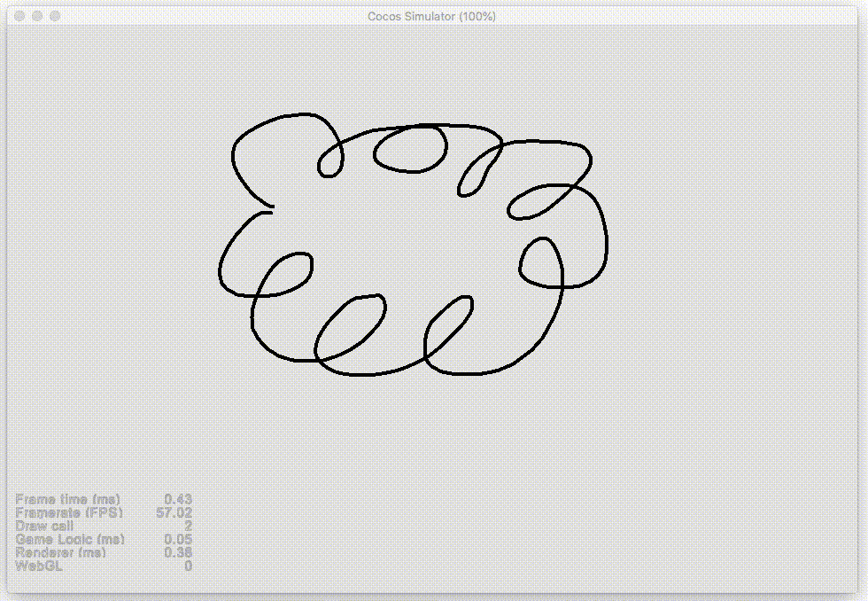Image resolution: width=868 pixels, height=601 pixels.
Task: Click the red close window button
Action: point(19,16)
